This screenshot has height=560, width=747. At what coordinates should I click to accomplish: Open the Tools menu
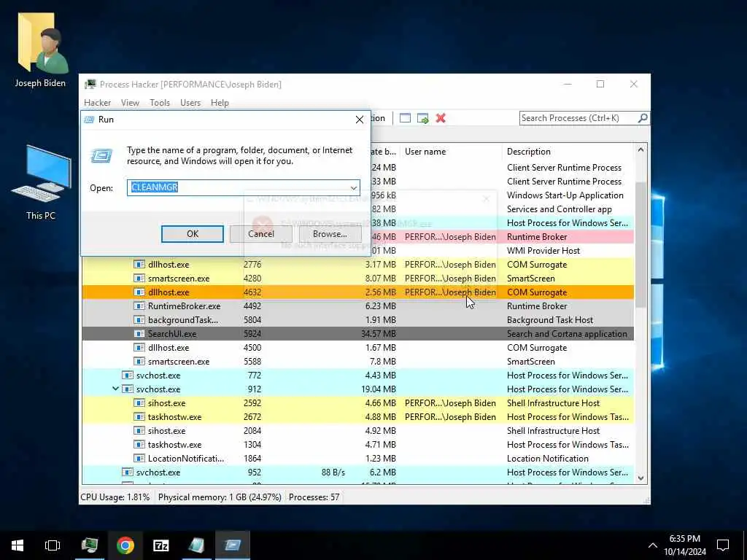coord(160,103)
